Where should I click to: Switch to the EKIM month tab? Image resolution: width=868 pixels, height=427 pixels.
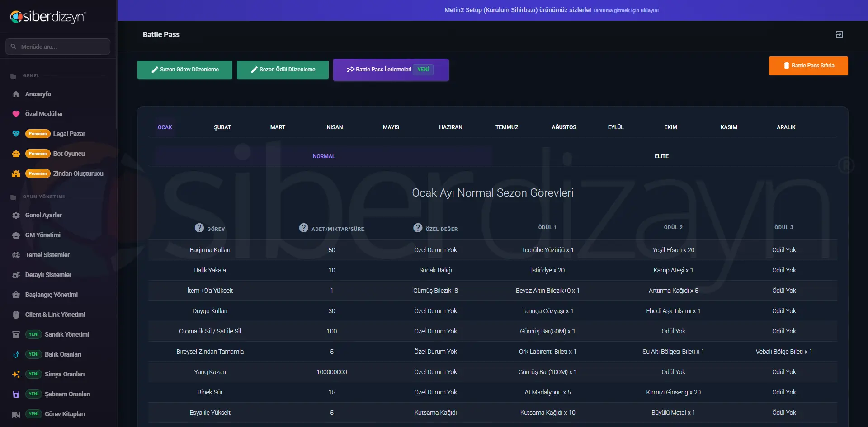(x=670, y=127)
